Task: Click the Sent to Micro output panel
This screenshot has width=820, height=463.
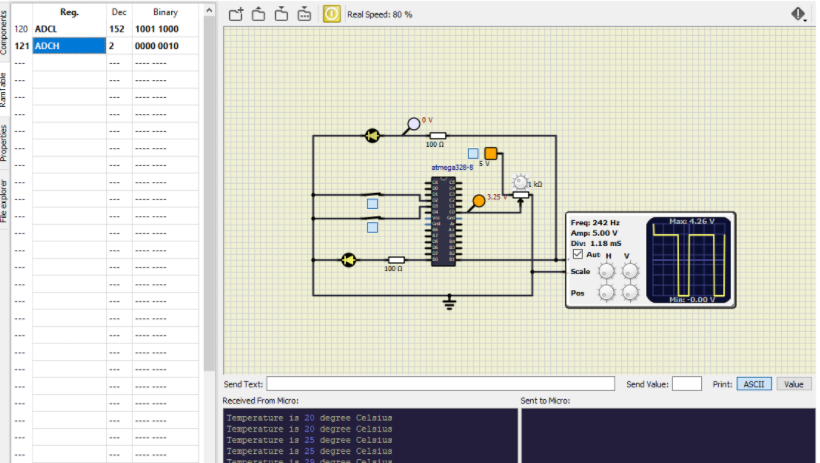Action: (x=668, y=436)
